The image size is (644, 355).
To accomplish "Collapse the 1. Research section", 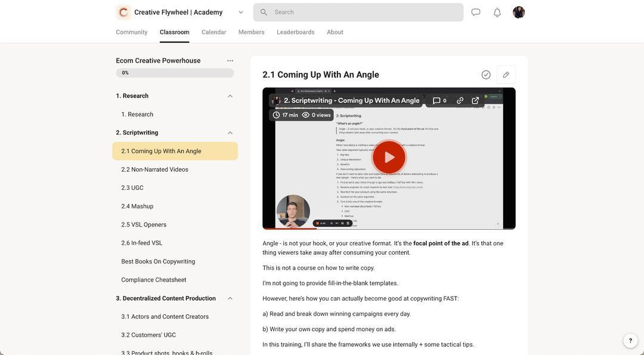I will tap(230, 96).
